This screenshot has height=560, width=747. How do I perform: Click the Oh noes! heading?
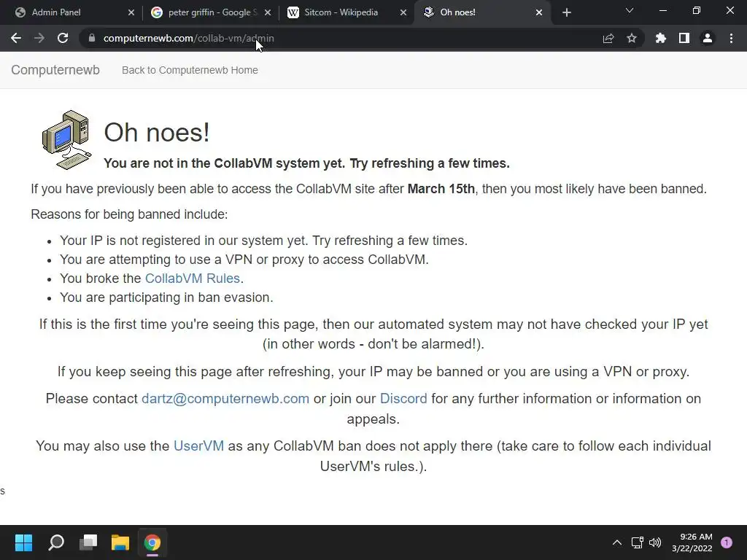(157, 133)
